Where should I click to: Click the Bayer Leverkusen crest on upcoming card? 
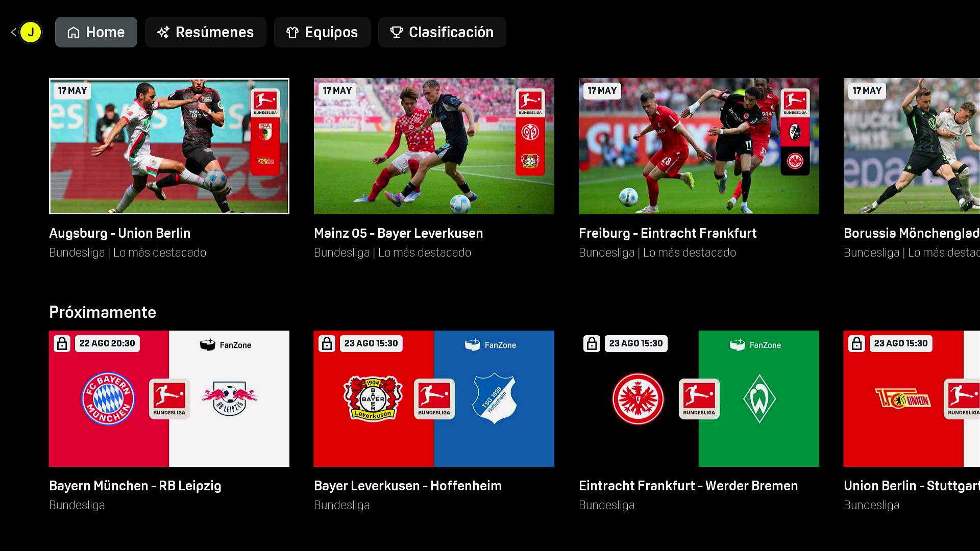373,398
